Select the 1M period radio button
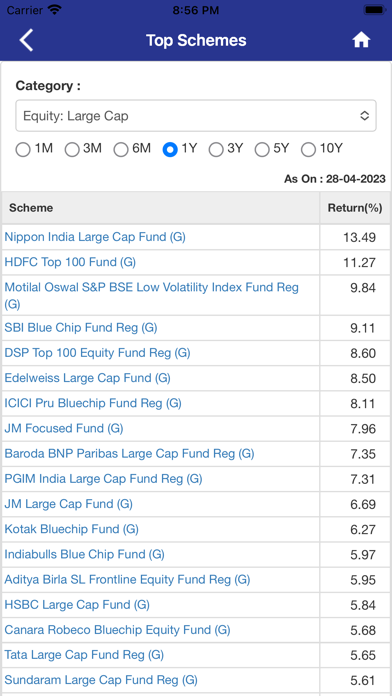The width and height of the screenshot is (392, 696). [23, 150]
